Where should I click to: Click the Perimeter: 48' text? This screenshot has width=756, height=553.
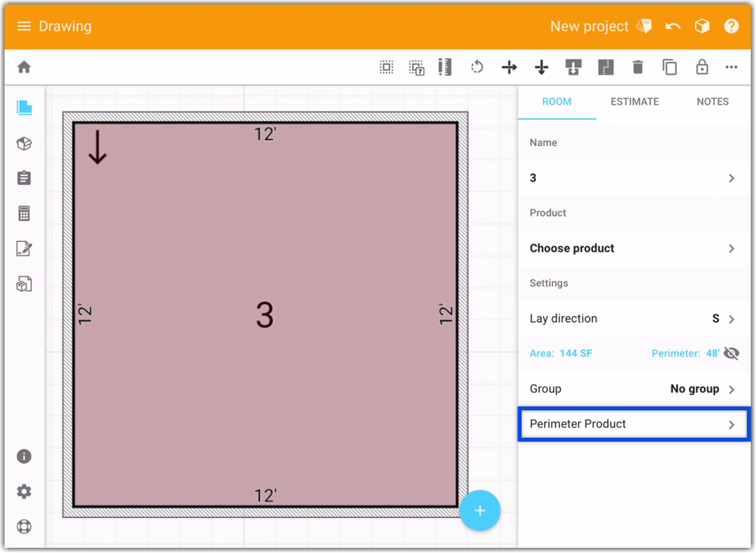685,354
